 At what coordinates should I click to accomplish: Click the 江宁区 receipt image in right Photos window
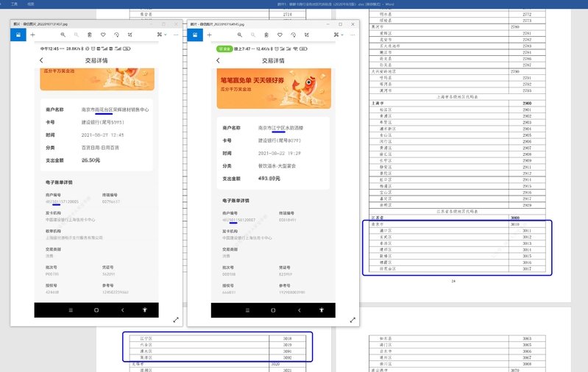coord(273,180)
